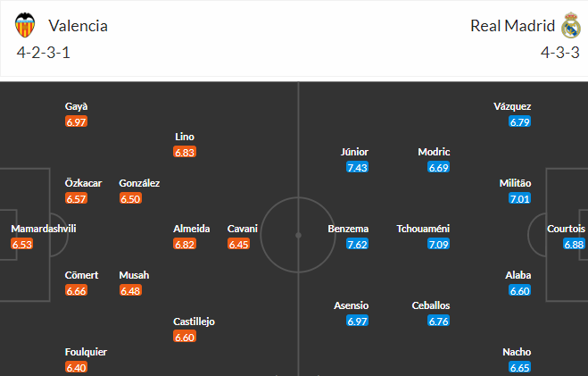Open Modric's player name

pyautogui.click(x=434, y=152)
